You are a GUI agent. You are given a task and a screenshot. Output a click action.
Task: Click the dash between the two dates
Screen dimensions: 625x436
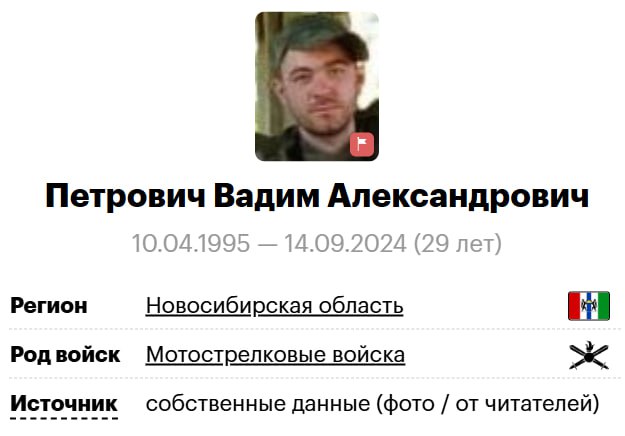[267, 244]
